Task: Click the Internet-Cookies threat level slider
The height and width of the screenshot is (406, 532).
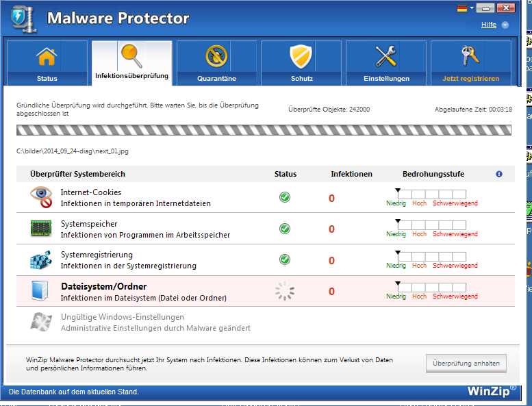Action: click(x=431, y=194)
